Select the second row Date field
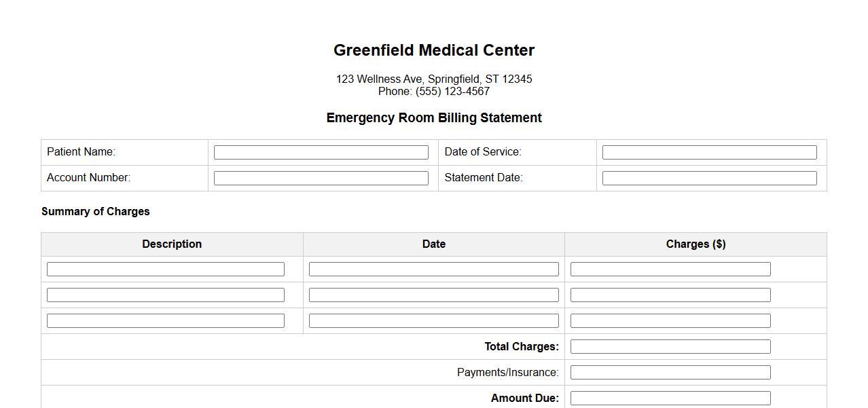The width and height of the screenshot is (868, 408). click(x=433, y=295)
